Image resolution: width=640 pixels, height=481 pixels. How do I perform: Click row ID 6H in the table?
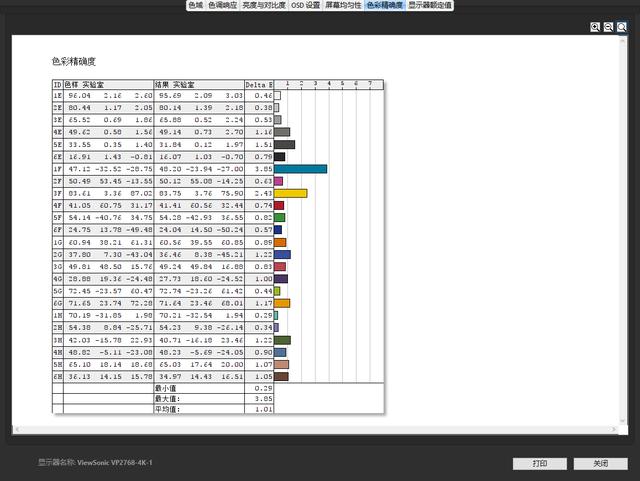pos(58,376)
